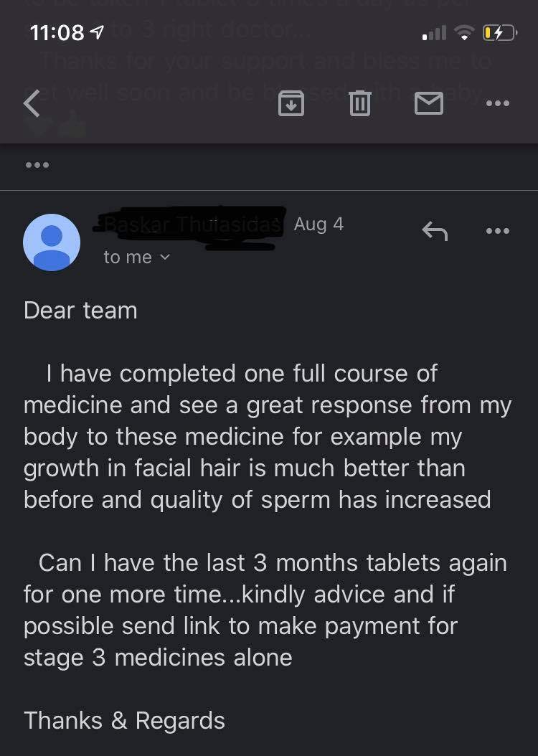Archive this email conversation
Viewport: 538px width, 756px height.
click(291, 103)
